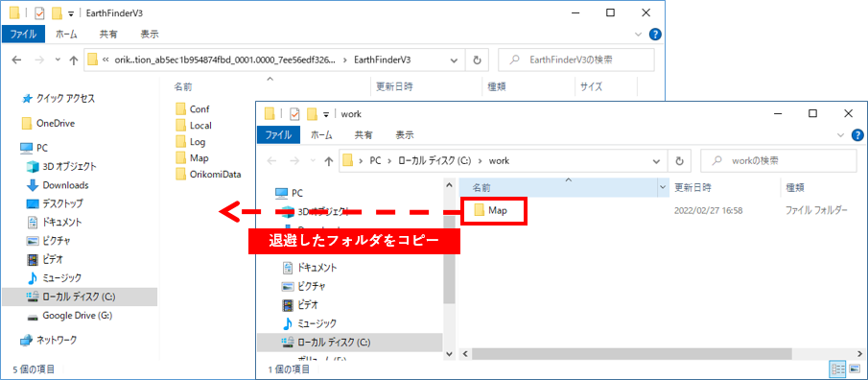Image resolution: width=868 pixels, height=380 pixels.
Task: Open OneDrive in EarthFinderV3 sidebar
Action: click(x=48, y=123)
